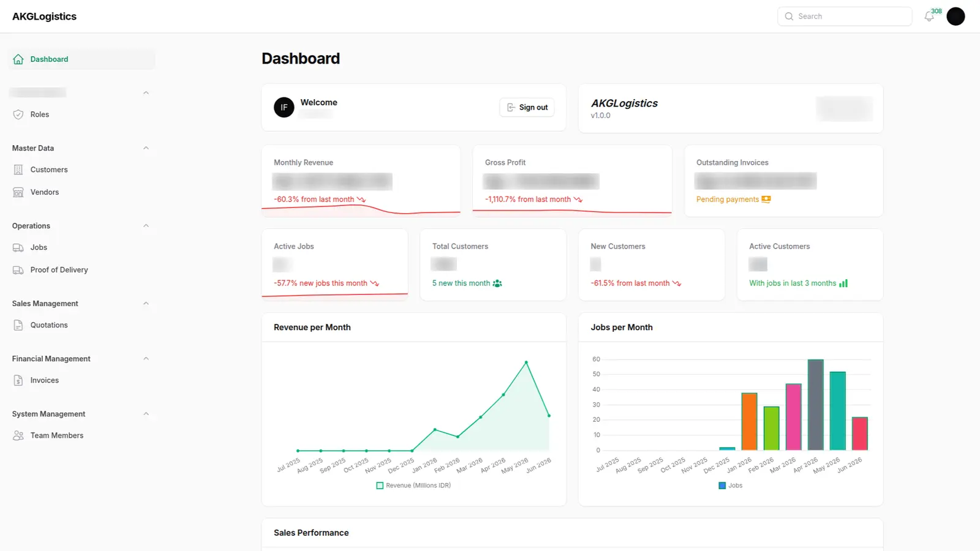Screen dimensions: 980x551
Task: Click bar-chart icon beside With jobs in last 3 months
Action: pos(843,283)
